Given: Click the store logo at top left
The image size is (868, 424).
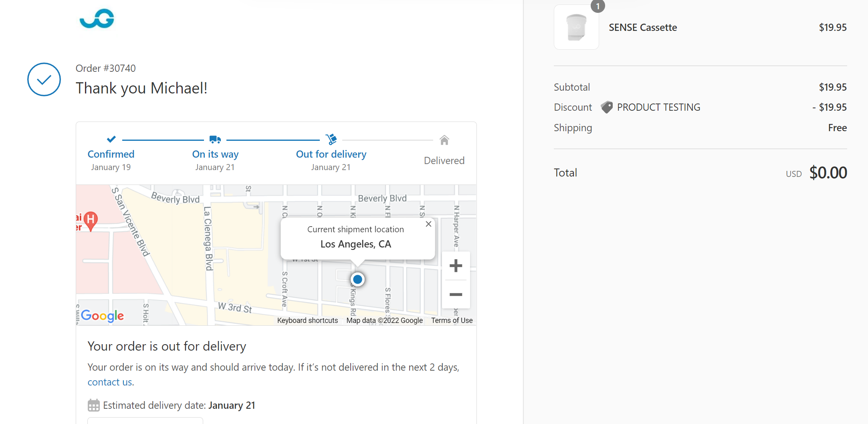Looking at the screenshot, I should coord(97,19).
